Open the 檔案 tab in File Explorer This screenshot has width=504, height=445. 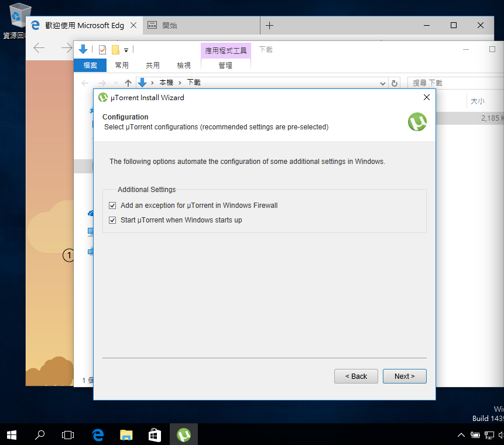tap(90, 66)
